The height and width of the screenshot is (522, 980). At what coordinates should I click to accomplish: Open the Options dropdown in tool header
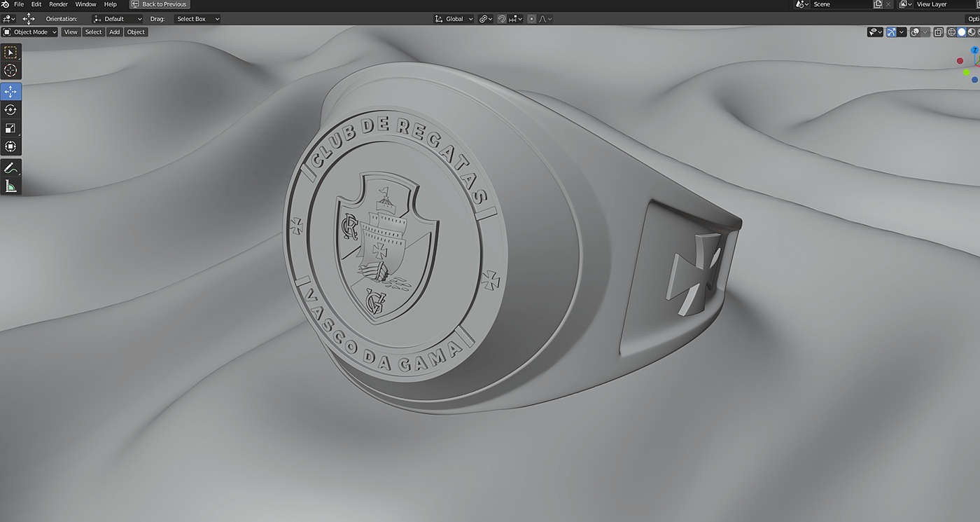972,19
